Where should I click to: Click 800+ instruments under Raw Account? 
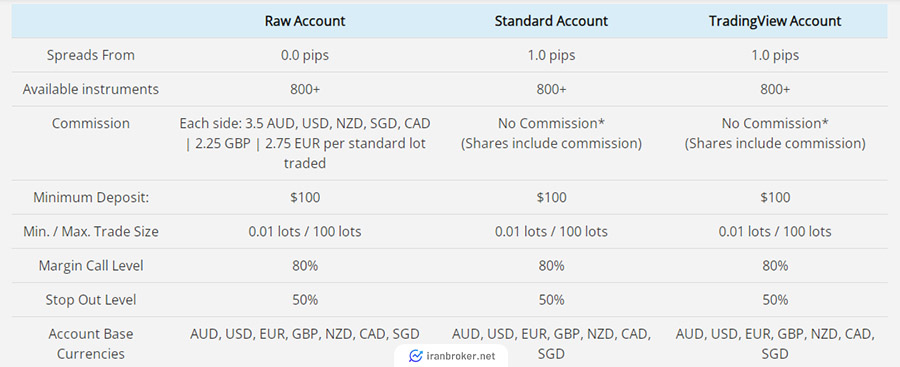coord(305,90)
